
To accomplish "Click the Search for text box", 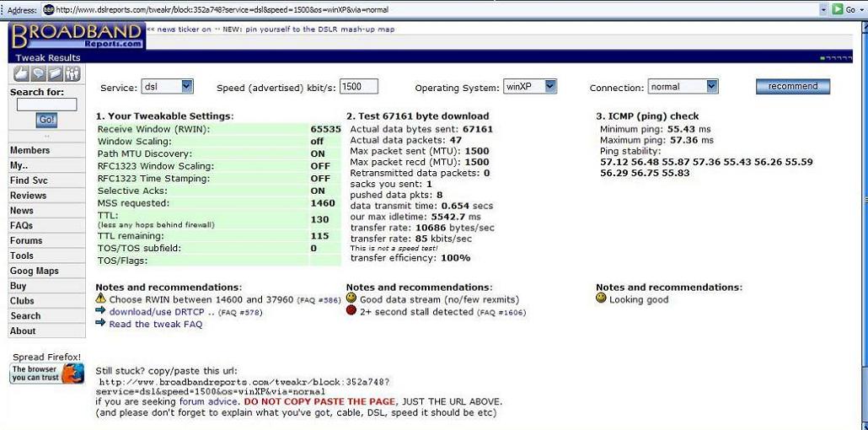I will (47, 105).
